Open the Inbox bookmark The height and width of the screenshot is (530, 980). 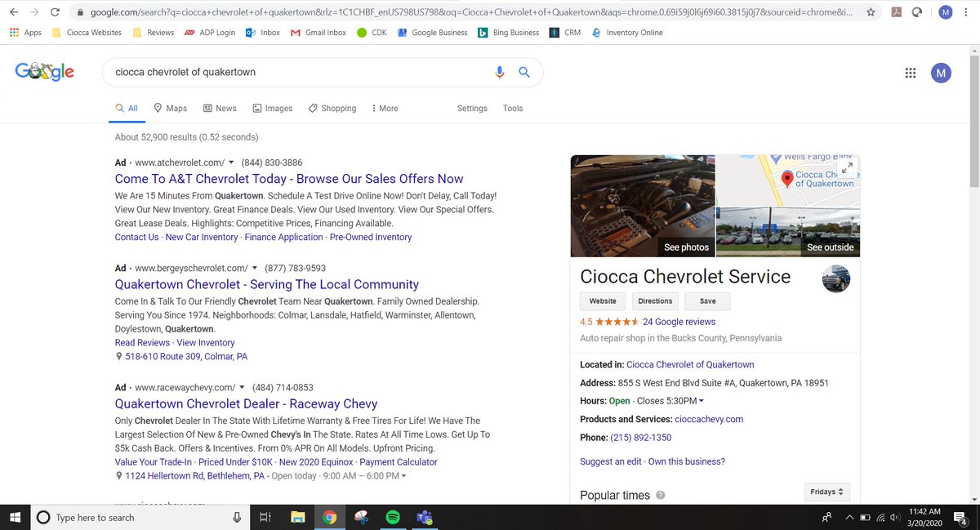pyautogui.click(x=263, y=33)
